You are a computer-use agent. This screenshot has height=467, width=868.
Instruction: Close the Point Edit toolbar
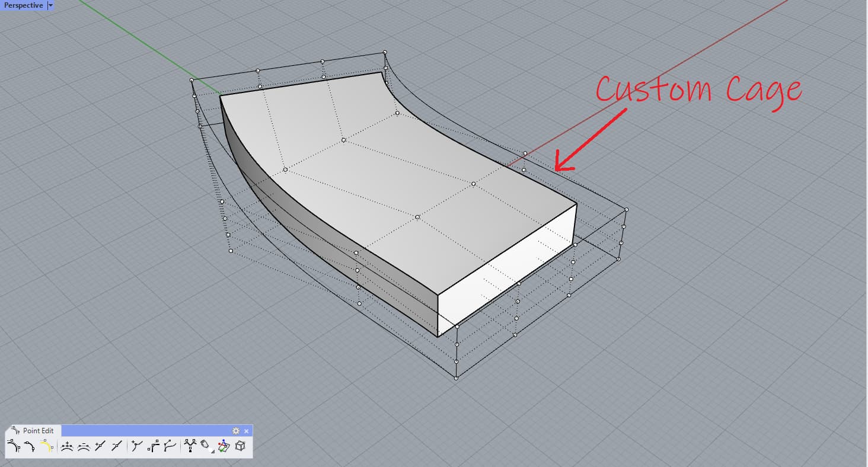pos(246,431)
